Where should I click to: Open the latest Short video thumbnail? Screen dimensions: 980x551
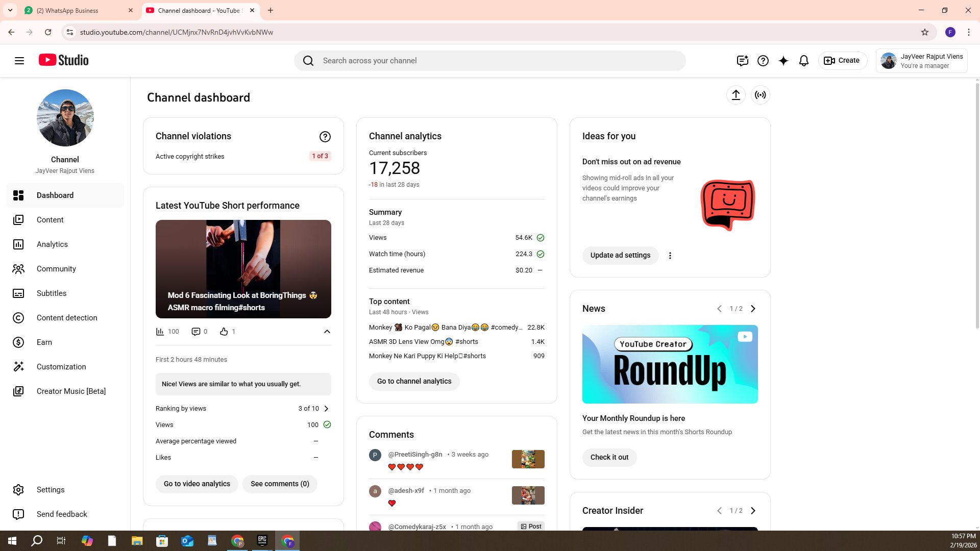pyautogui.click(x=243, y=269)
